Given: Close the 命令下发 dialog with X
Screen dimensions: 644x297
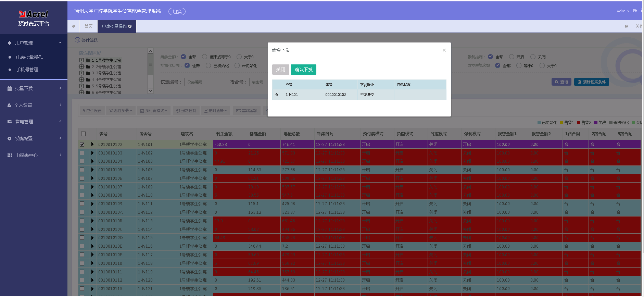Looking at the screenshot, I should pyautogui.click(x=444, y=50).
